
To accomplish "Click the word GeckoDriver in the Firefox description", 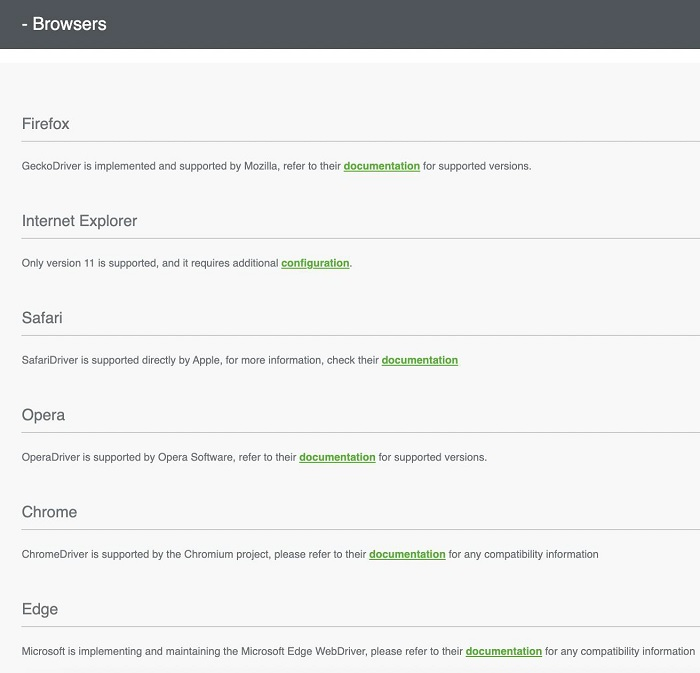I will (51, 166).
